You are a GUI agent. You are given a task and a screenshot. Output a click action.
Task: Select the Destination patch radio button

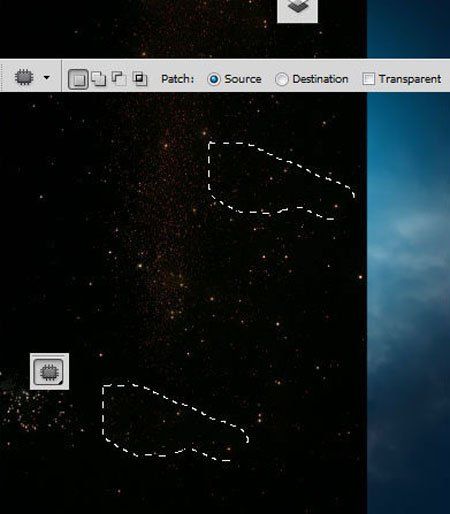[x=282, y=79]
